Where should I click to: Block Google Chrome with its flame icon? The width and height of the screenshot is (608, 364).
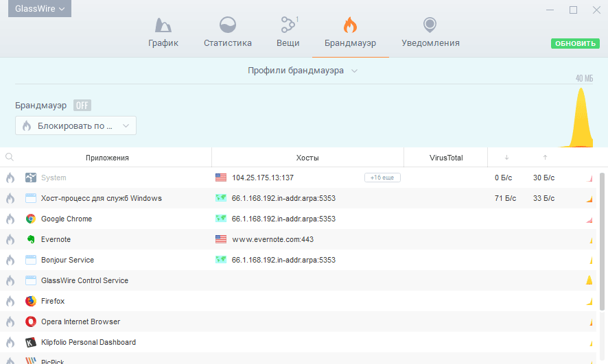coord(10,219)
